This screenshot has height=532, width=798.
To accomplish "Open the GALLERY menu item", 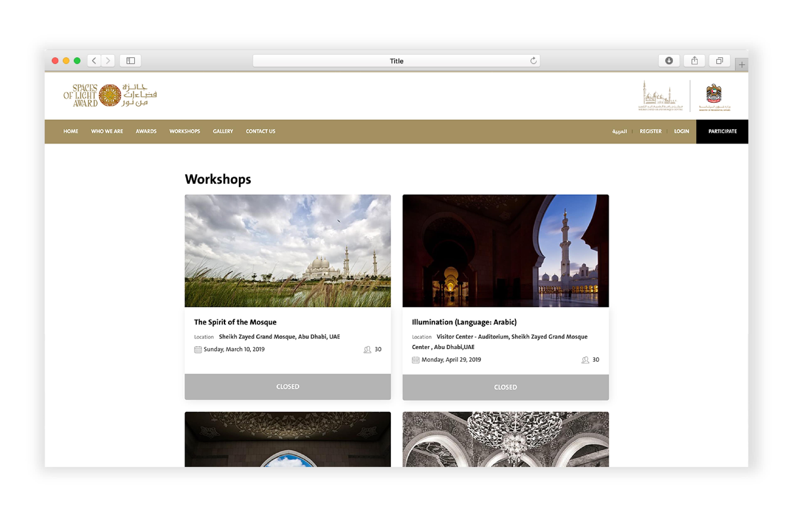I will [x=223, y=131].
